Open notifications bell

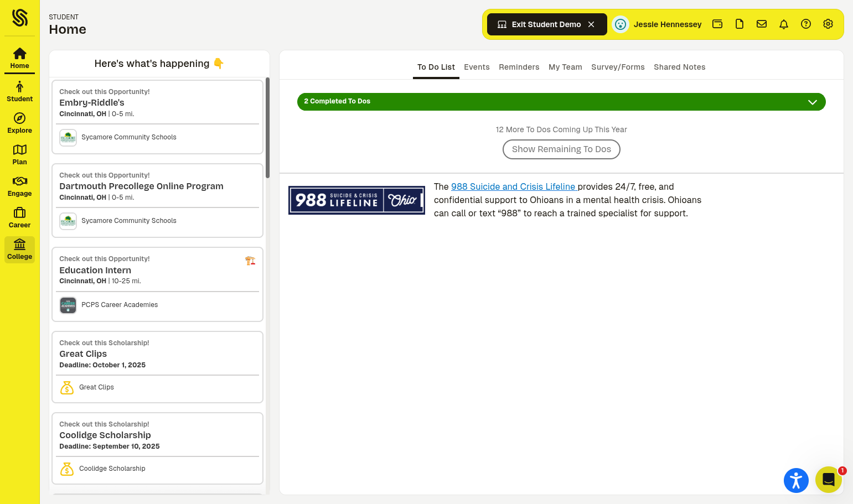[x=784, y=24]
